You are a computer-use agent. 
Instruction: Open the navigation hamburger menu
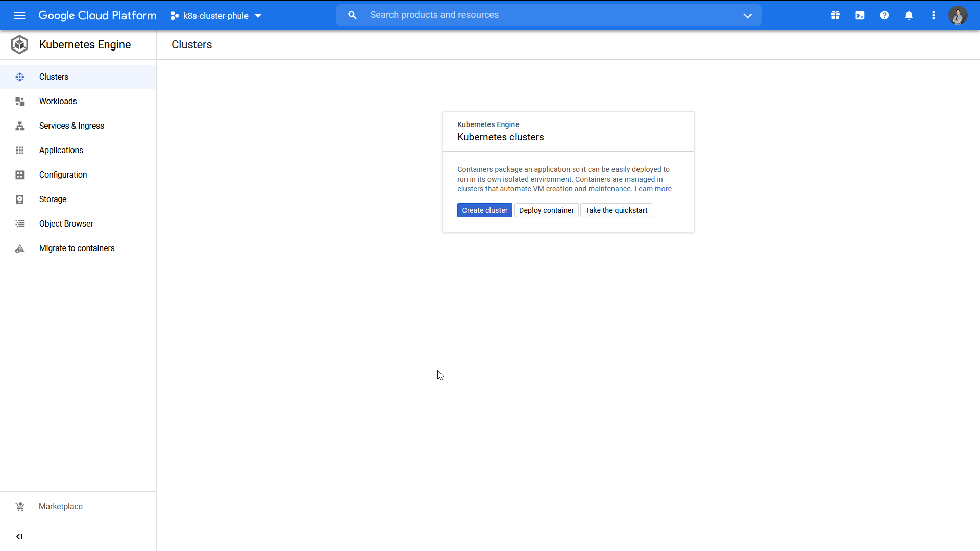coord(19,15)
